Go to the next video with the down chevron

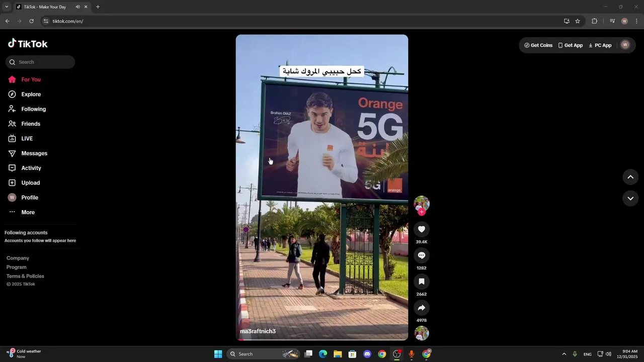point(630,199)
